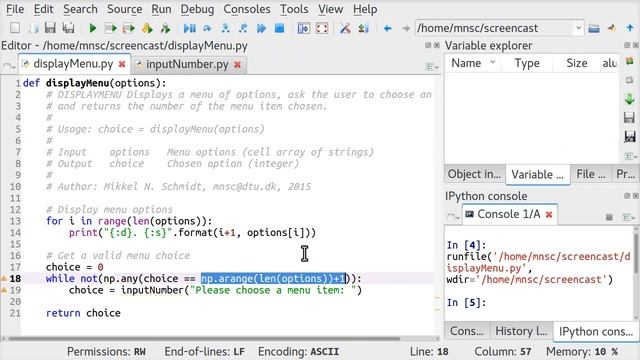Open the Consoles menu

(x=247, y=9)
